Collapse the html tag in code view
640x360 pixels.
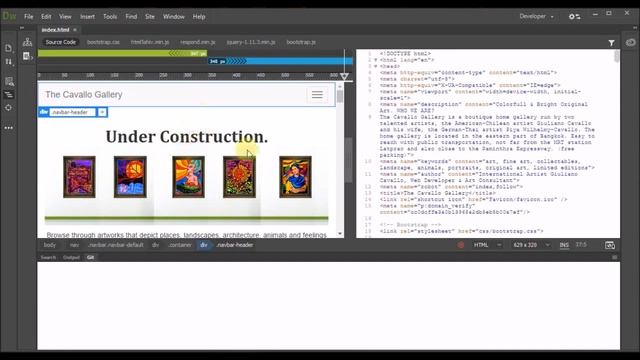click(x=376, y=60)
